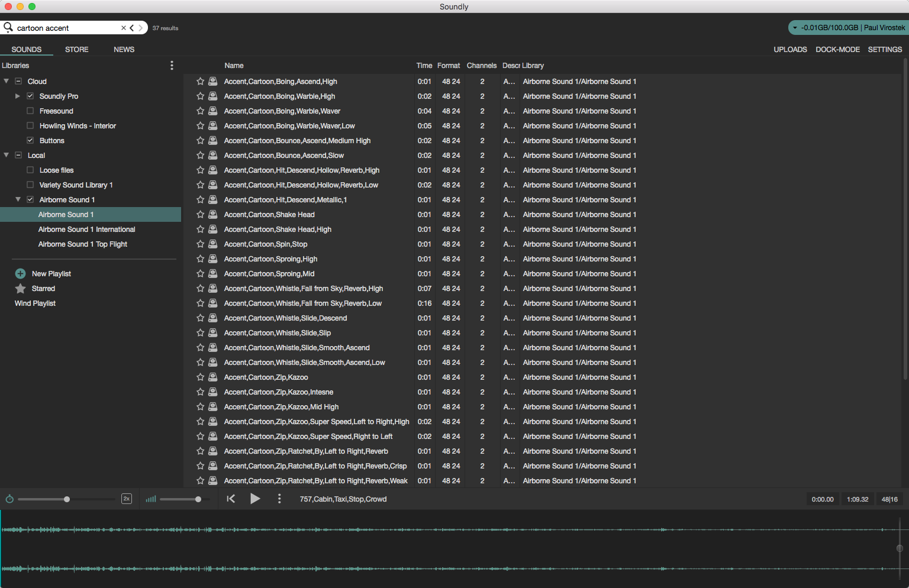
Task: Collapse the Cloud libraries section
Action: click(5, 81)
